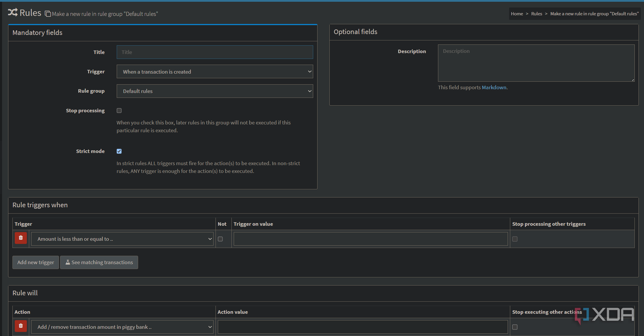The image size is (644, 336).
Task: Follow the Markdown link
Action: click(494, 87)
